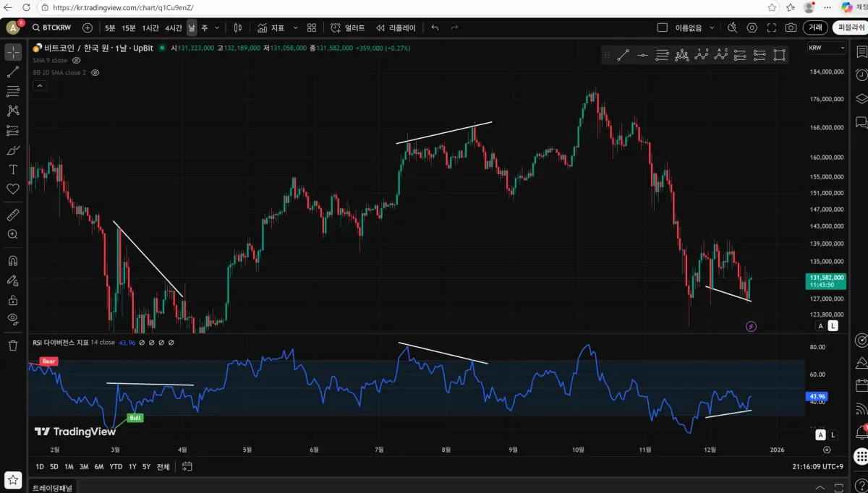Select the trend line drawing tool
Image resolution: width=868 pixels, height=493 pixels.
click(x=12, y=72)
